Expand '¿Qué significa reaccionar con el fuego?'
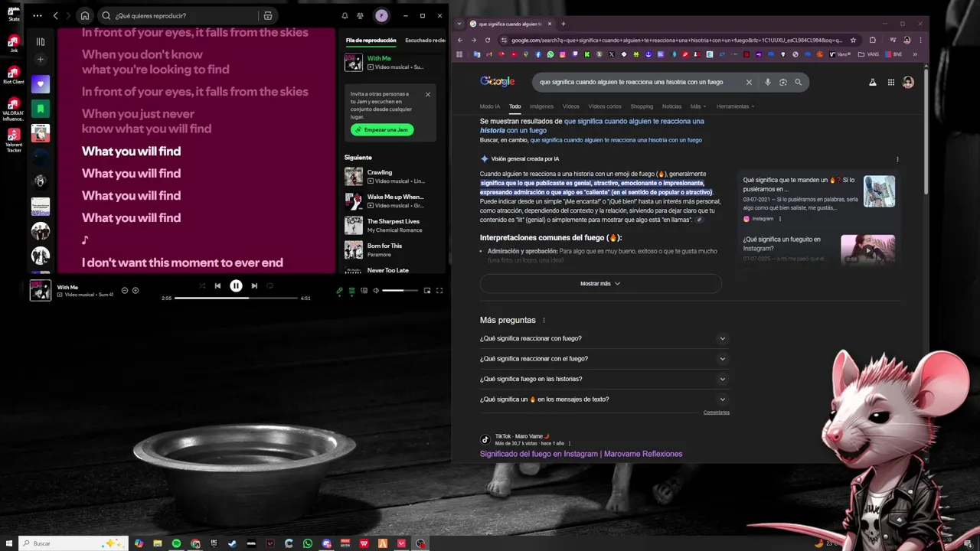The width and height of the screenshot is (980, 551). point(604,358)
